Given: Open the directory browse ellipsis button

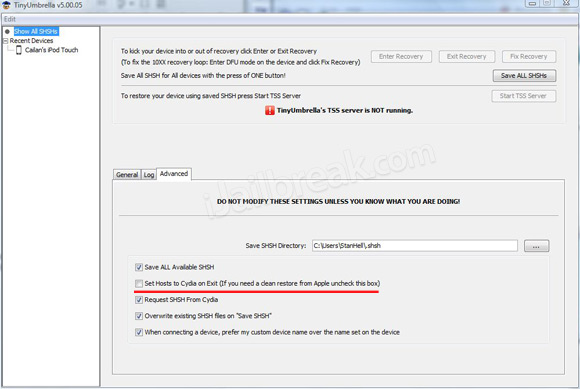Looking at the screenshot, I should point(536,246).
